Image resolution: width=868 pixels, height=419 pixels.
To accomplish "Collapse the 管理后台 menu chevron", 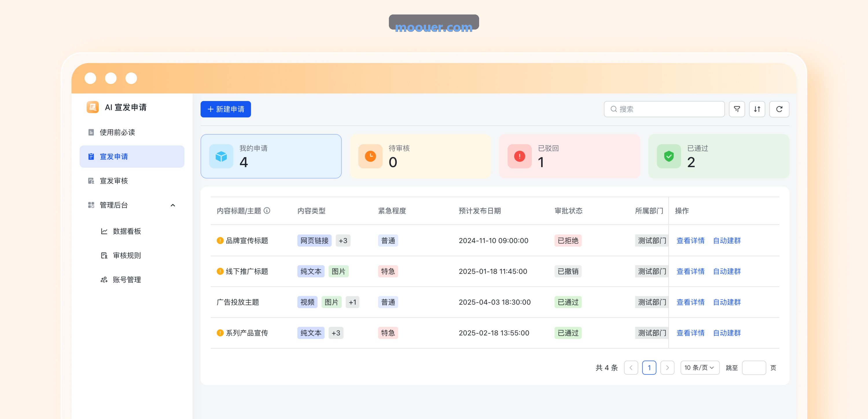I will point(173,205).
